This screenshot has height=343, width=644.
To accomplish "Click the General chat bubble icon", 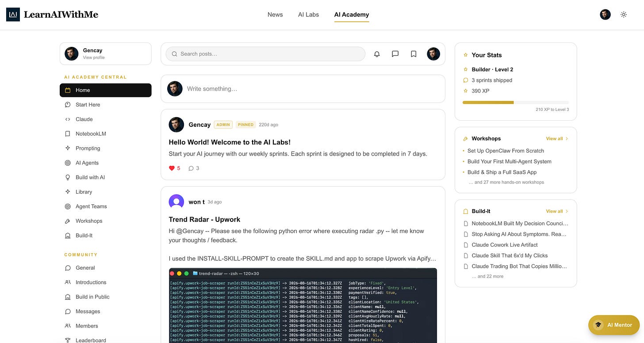I will [68, 268].
